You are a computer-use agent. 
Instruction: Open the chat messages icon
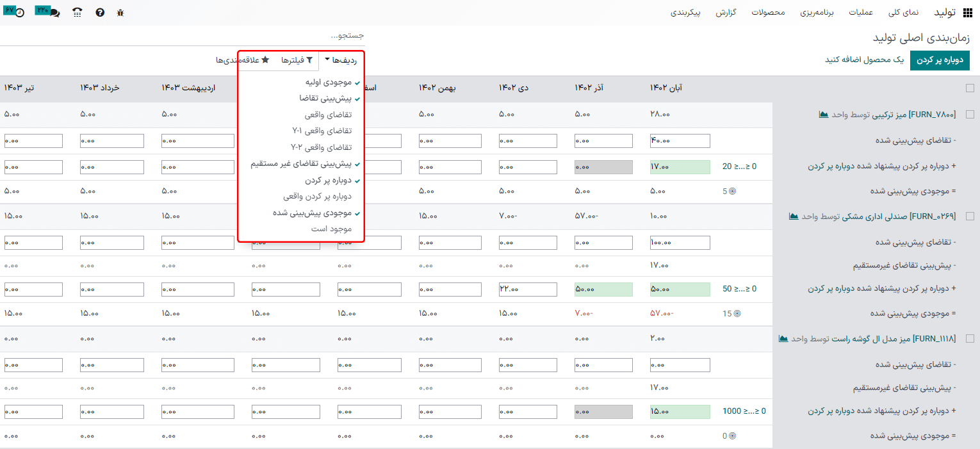click(54, 13)
